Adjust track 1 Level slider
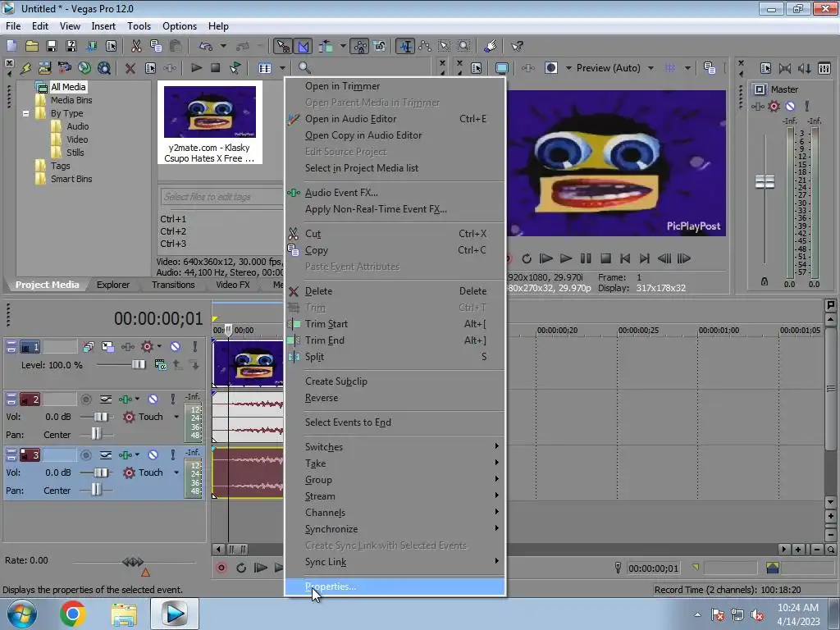The image size is (840, 630). click(138, 365)
